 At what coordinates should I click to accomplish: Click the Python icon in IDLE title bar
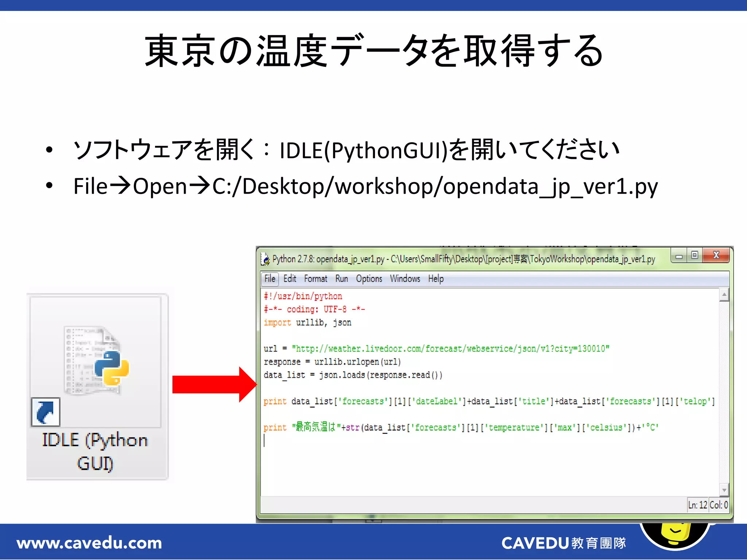(266, 259)
